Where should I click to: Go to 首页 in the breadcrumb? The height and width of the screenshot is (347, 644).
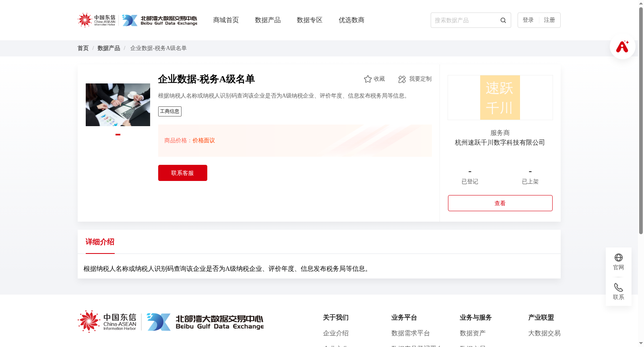83,48
